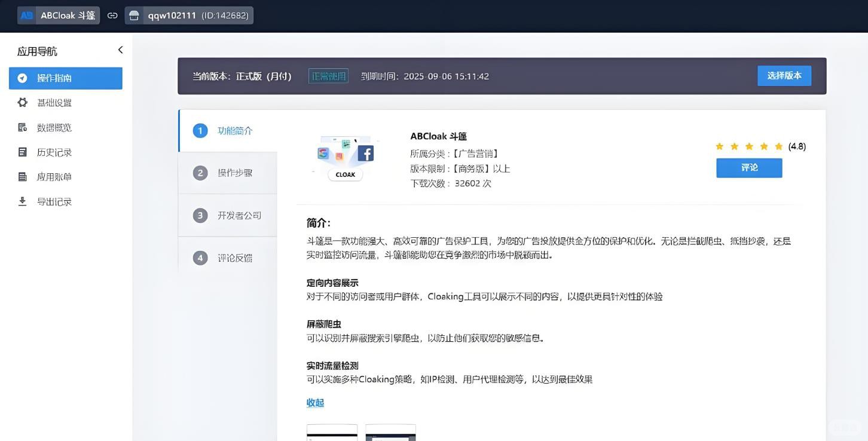Screen dimensions: 868x441
Task: Click the 屏蔽爬虫 heading
Action: click(324, 324)
